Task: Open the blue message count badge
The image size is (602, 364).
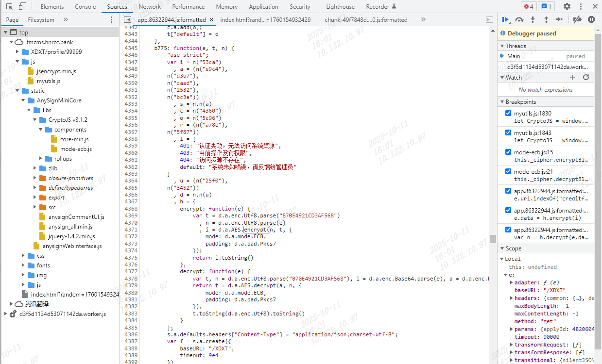Action: [547, 7]
